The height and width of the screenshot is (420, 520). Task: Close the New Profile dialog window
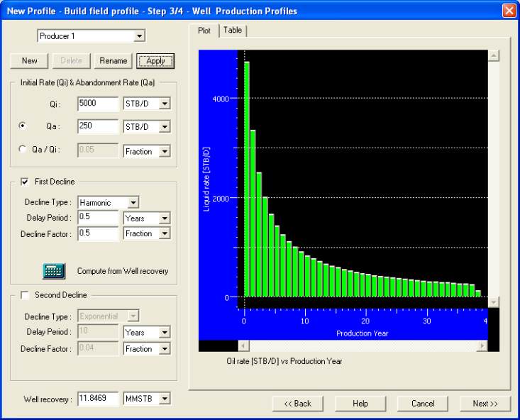[509, 11]
